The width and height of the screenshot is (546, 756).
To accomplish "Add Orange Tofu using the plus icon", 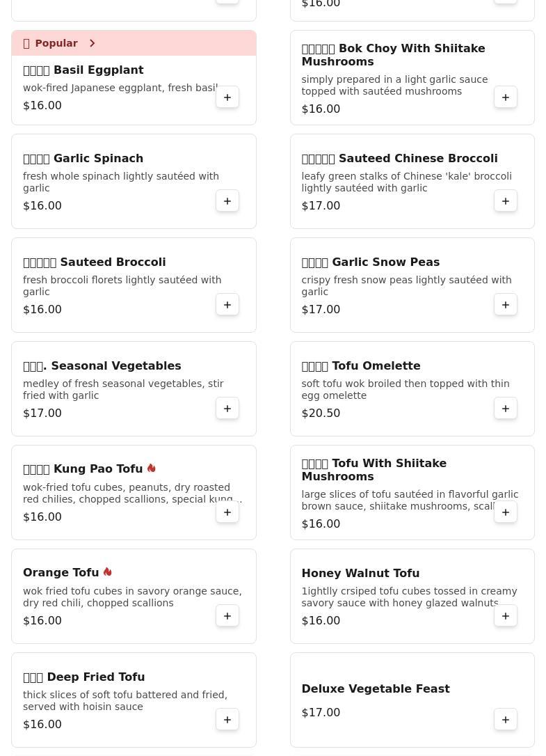I will (x=227, y=615).
